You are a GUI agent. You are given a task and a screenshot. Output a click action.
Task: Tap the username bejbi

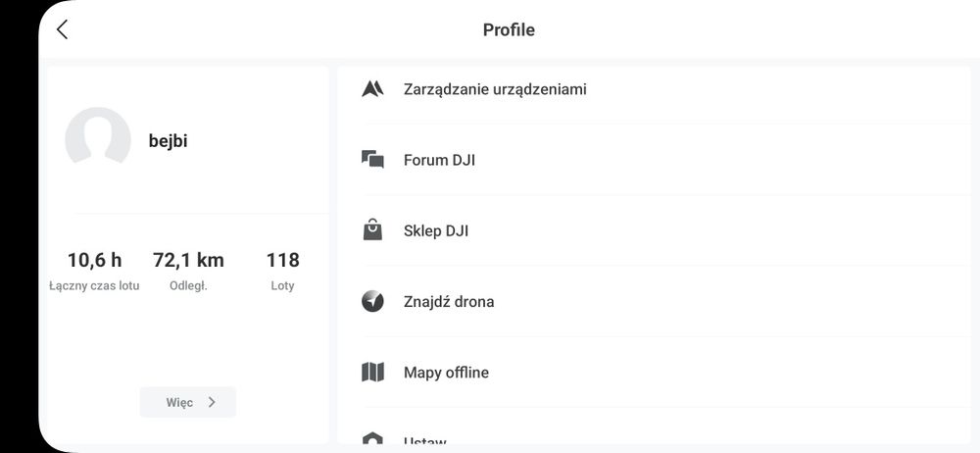point(169,141)
